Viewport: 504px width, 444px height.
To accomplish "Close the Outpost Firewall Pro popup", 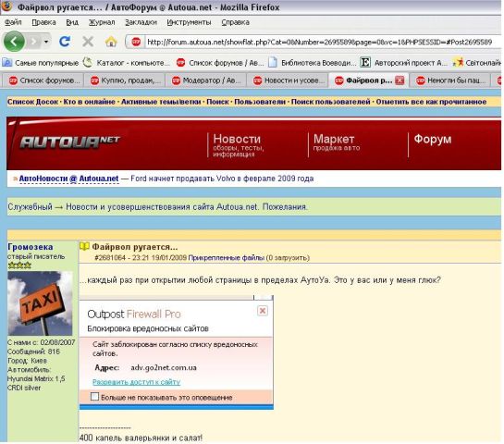I will tap(263, 311).
